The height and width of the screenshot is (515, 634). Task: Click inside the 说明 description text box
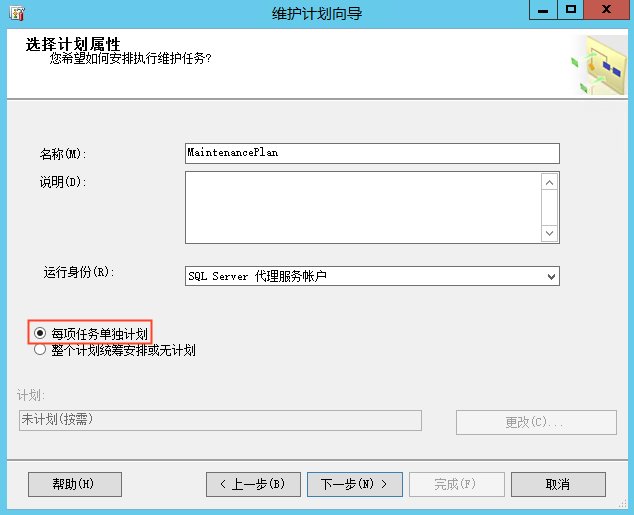pyautogui.click(x=362, y=207)
